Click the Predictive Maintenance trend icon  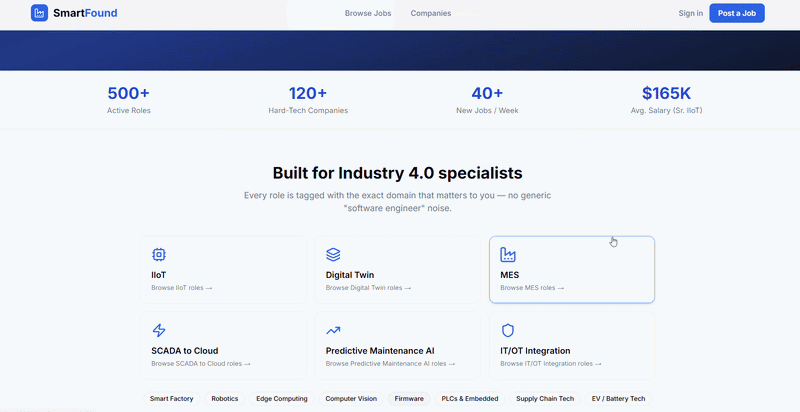point(333,330)
